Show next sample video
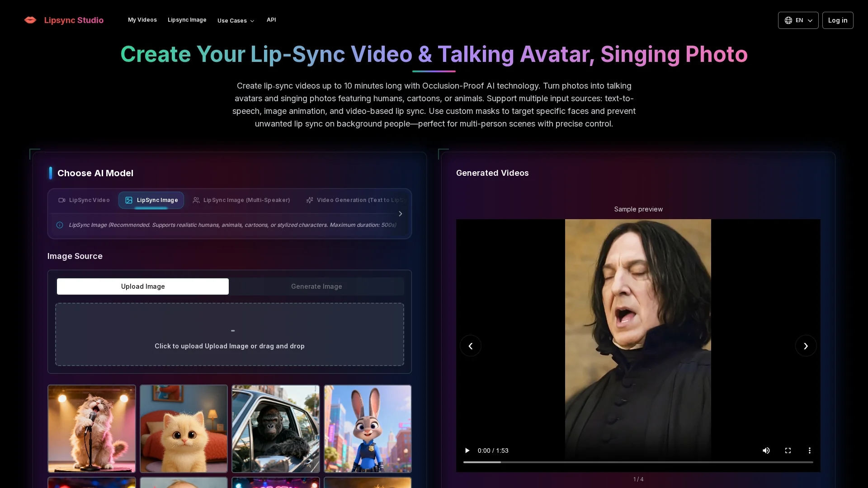The width and height of the screenshot is (868, 488). click(x=806, y=346)
